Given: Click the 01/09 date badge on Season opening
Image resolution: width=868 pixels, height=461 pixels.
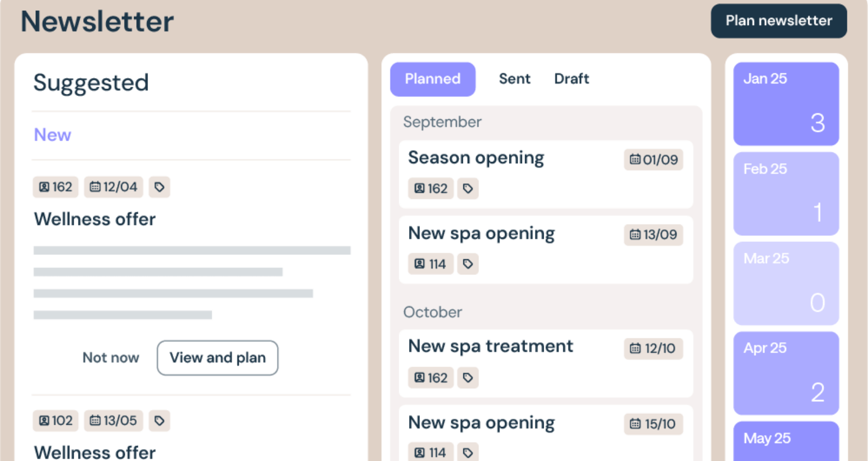Looking at the screenshot, I should (653, 159).
